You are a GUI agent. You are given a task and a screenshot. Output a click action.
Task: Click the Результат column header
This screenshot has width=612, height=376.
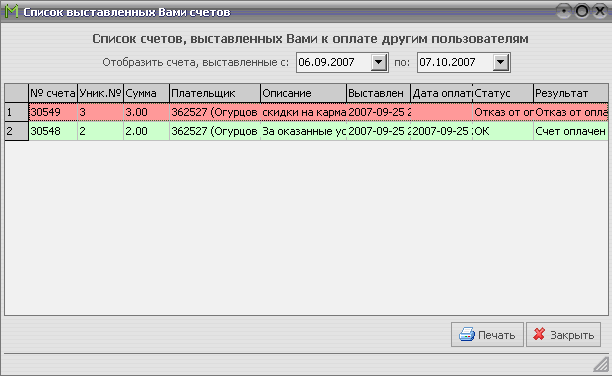coord(571,93)
